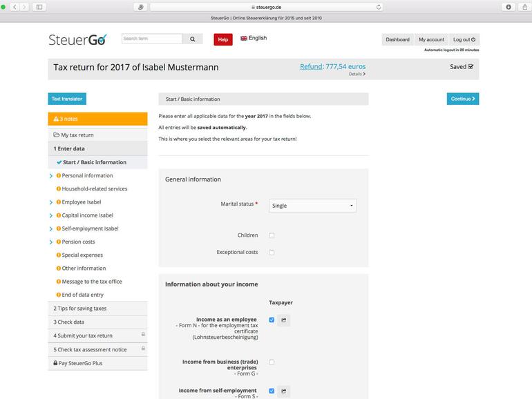Click the Continue button
The width and height of the screenshot is (532, 399).
pyautogui.click(x=463, y=99)
